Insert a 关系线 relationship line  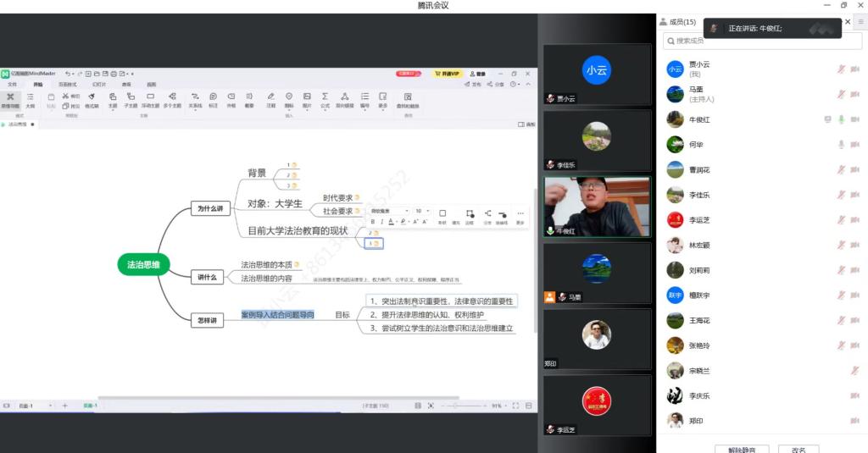pyautogui.click(x=195, y=99)
